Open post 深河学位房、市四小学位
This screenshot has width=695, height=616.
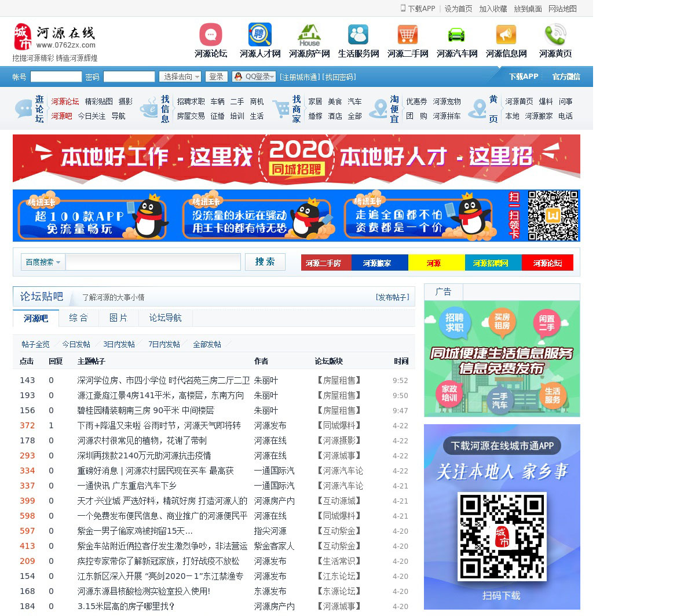163,380
